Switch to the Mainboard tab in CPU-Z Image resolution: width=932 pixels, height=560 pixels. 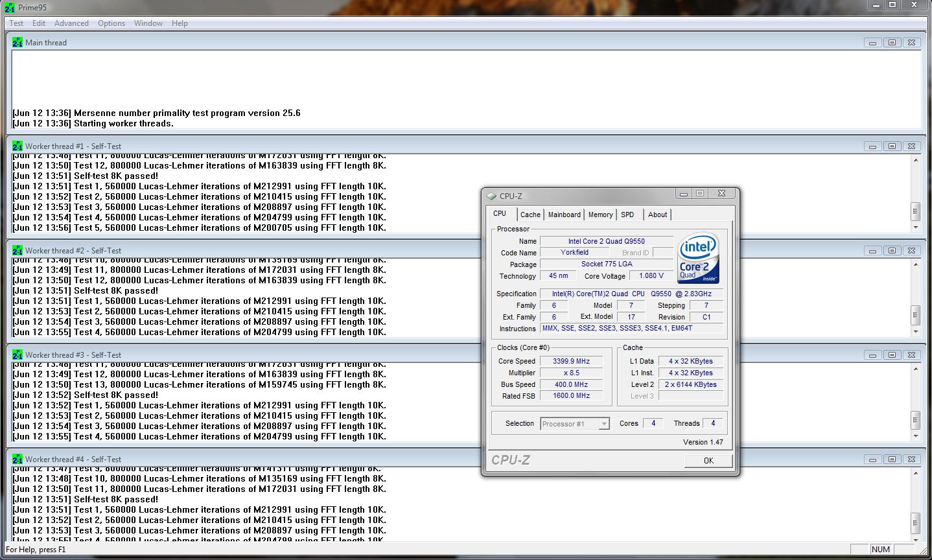point(565,215)
